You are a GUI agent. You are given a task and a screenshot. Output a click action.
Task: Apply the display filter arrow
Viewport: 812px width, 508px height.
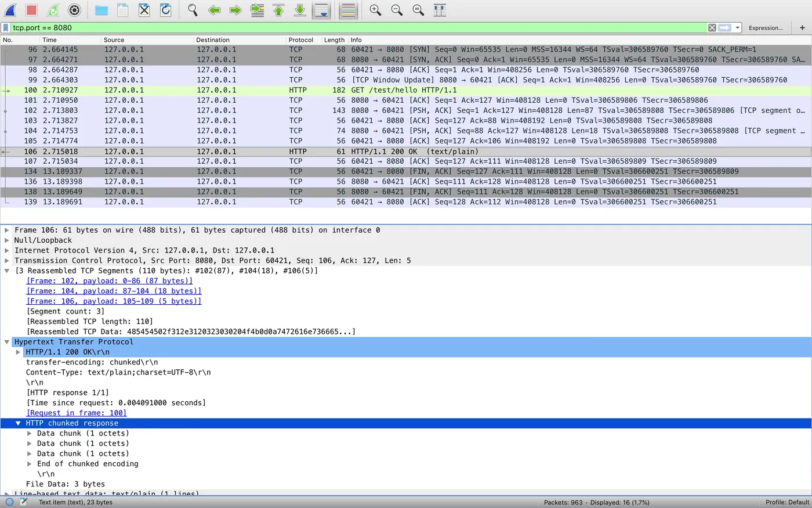click(x=725, y=28)
